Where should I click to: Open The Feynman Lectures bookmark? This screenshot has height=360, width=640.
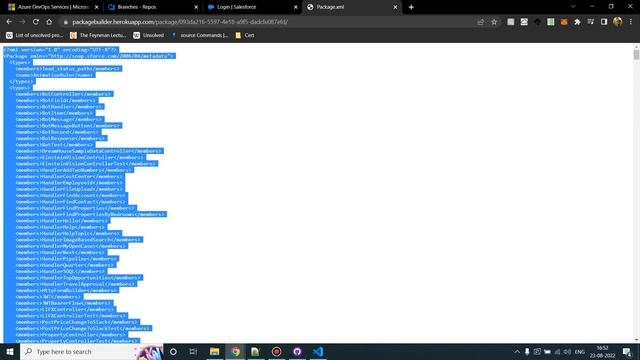tap(98, 36)
